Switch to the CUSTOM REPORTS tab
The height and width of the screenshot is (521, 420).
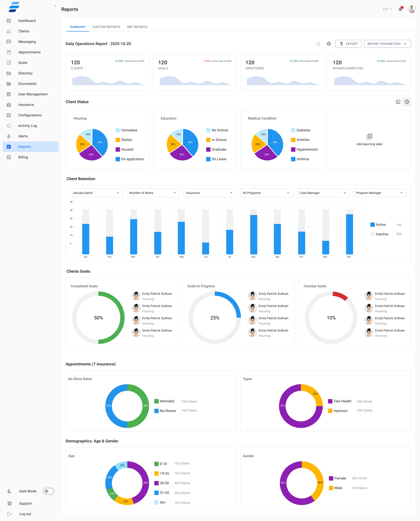click(106, 27)
